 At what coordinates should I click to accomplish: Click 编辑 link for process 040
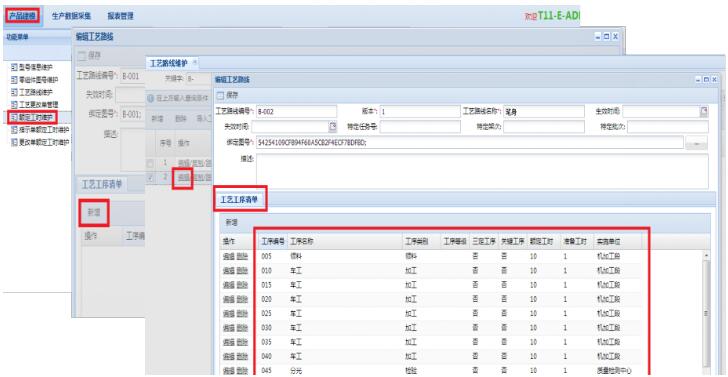tap(228, 357)
